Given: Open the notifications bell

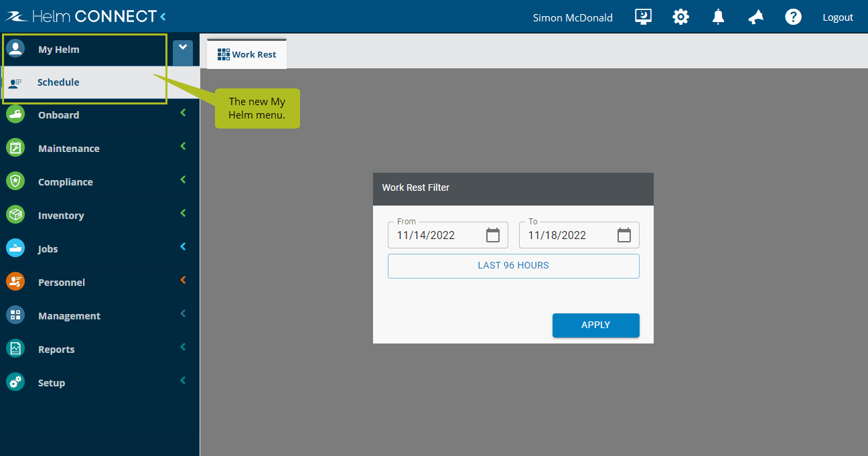Looking at the screenshot, I should (718, 17).
